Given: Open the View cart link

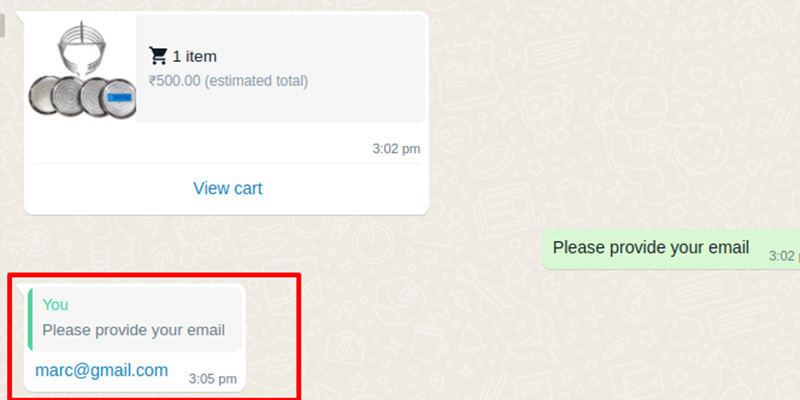Looking at the screenshot, I should click(228, 188).
